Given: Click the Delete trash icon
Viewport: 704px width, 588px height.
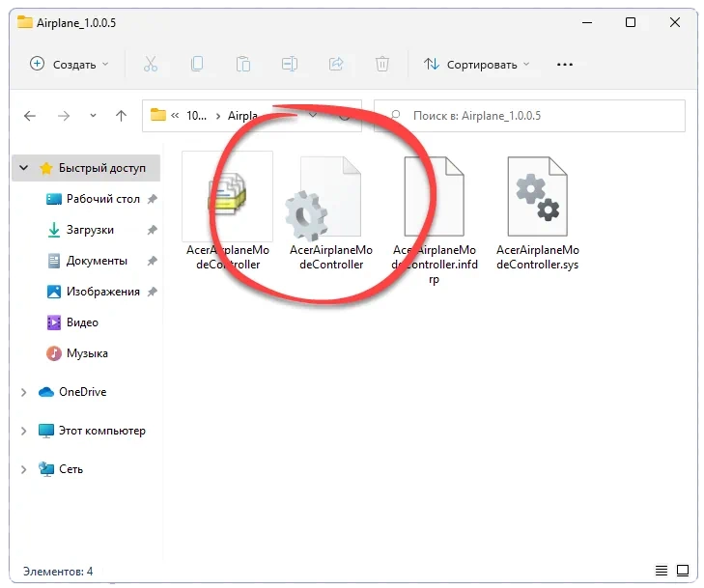Looking at the screenshot, I should [381, 64].
